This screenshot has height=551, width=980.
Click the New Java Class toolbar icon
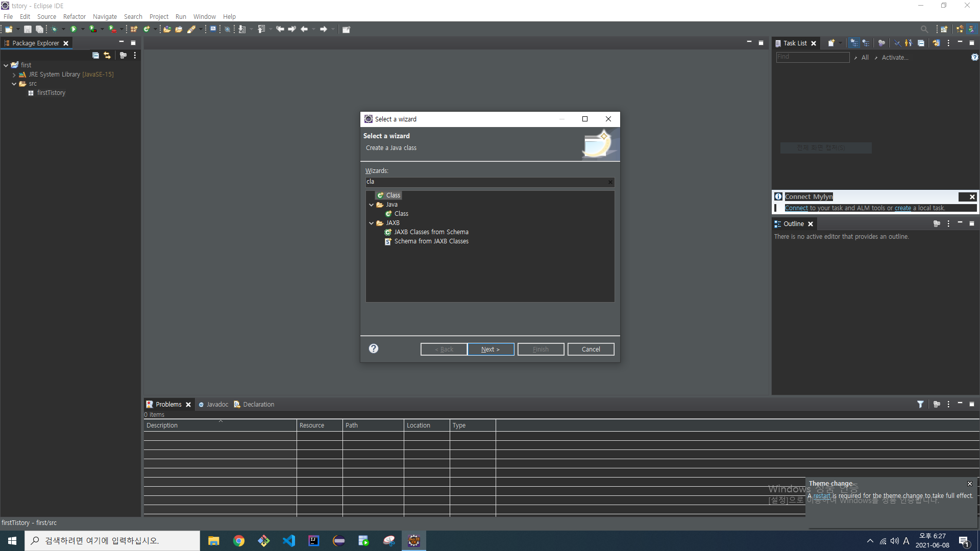[x=146, y=30]
